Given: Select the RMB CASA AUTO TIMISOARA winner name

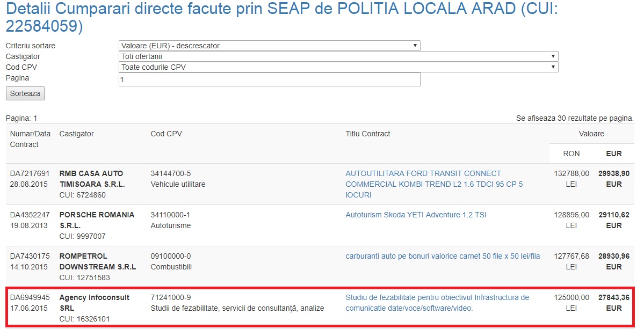Looking at the screenshot, I should point(92,179).
